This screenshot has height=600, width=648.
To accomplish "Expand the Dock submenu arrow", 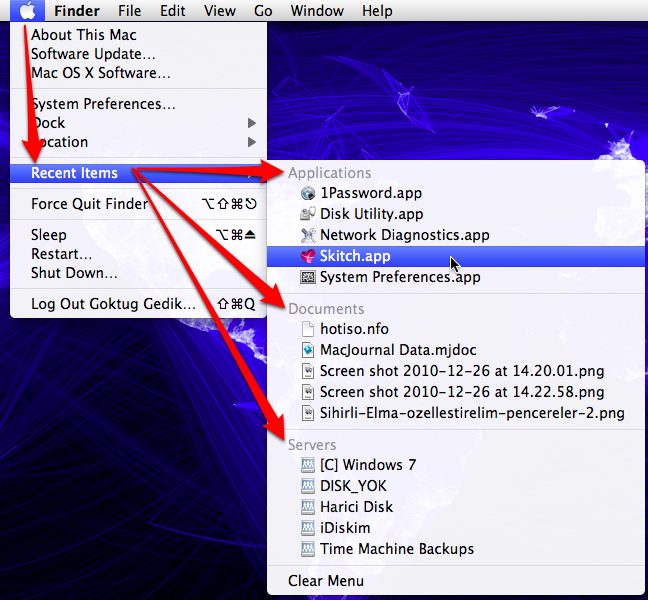I will click(x=252, y=123).
